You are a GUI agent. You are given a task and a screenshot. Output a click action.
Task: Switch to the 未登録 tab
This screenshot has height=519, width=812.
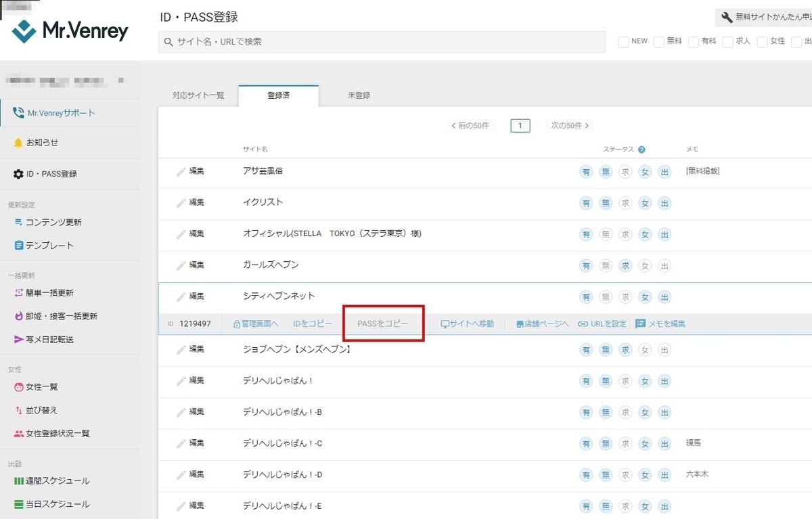(359, 95)
